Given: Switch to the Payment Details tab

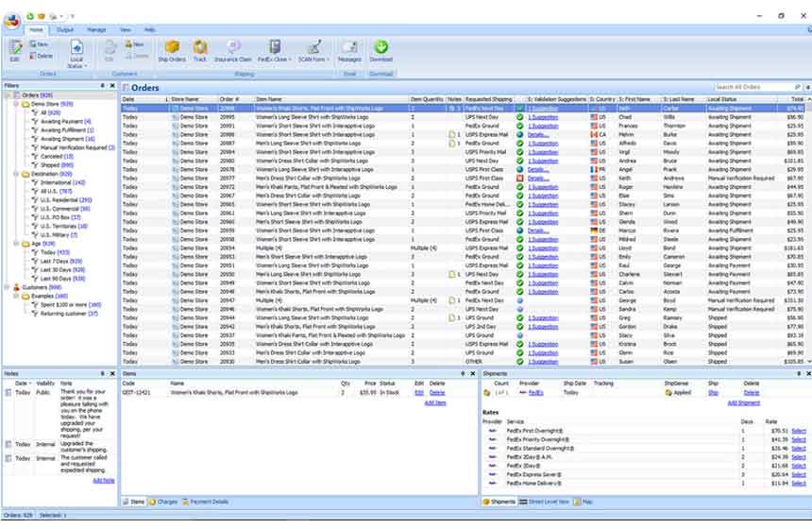Looking at the screenshot, I should click(205, 502).
